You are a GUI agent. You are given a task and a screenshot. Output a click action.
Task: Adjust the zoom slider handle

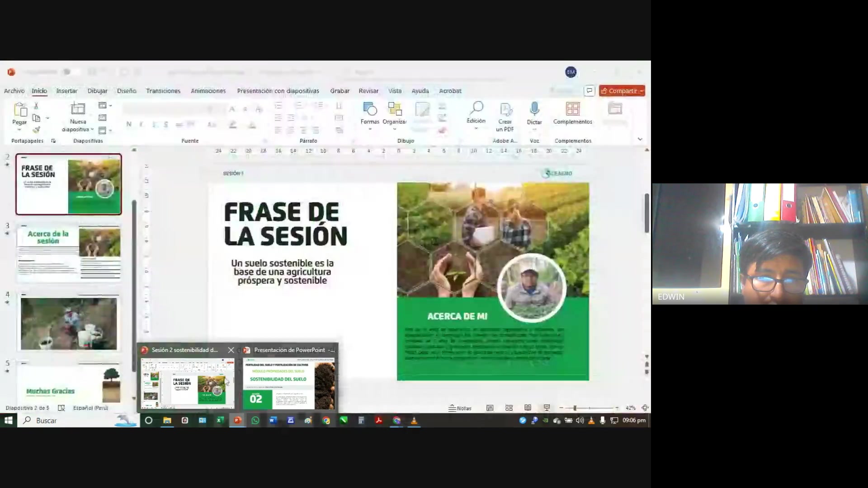click(x=575, y=408)
